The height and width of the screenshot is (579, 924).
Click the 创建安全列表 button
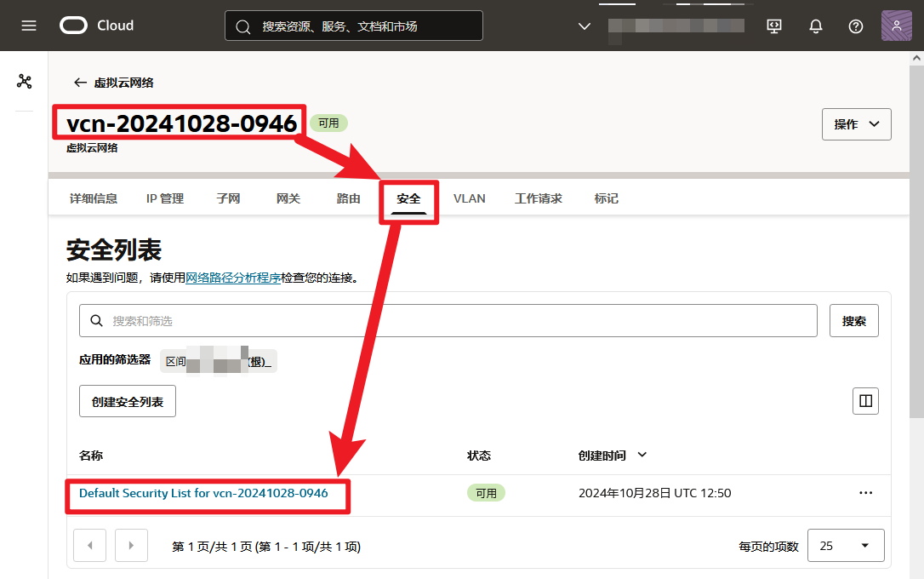(x=128, y=401)
